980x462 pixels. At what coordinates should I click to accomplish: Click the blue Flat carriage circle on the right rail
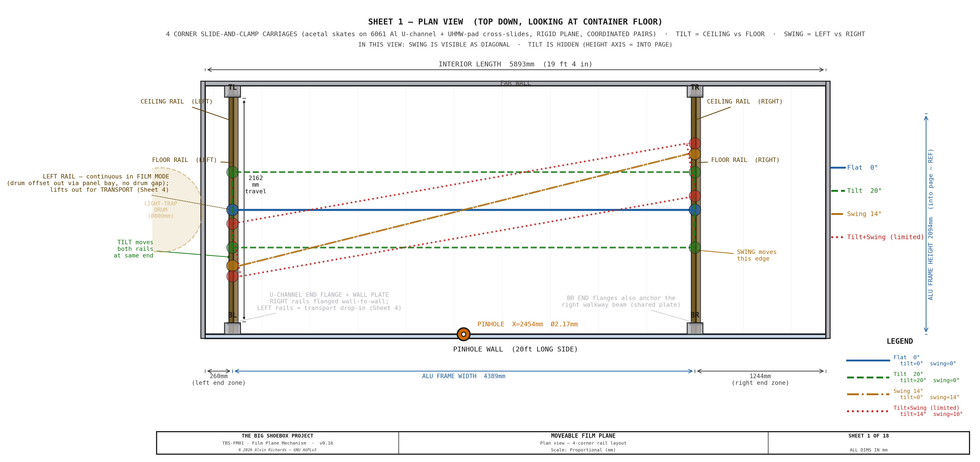(695, 210)
